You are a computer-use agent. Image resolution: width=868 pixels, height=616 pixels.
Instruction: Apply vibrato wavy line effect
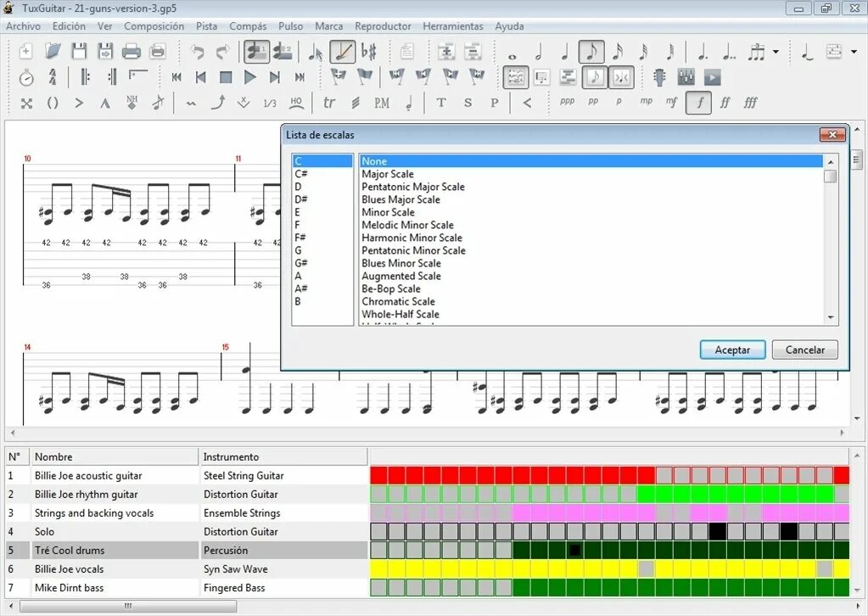click(191, 103)
